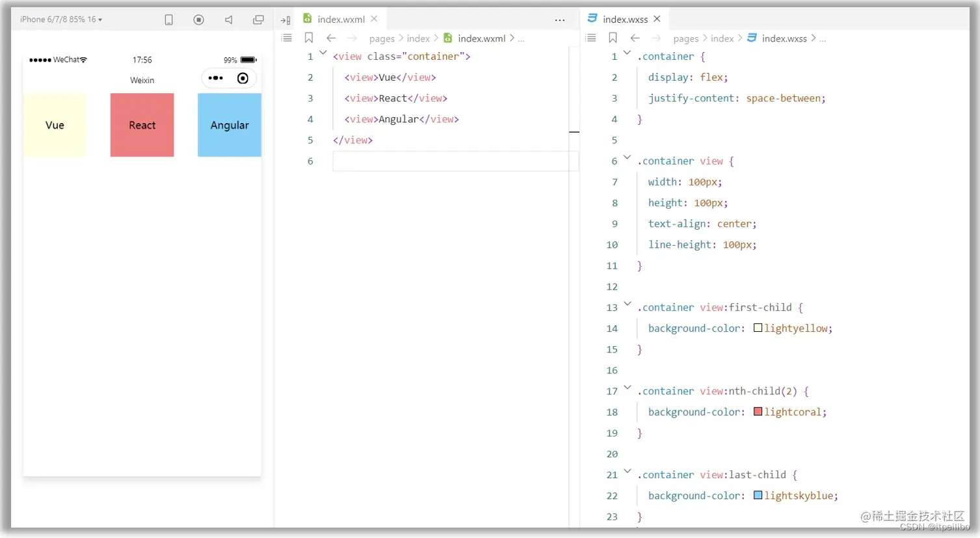Click the forward arrow in wxss editor
This screenshot has height=538, width=980.
(656, 38)
